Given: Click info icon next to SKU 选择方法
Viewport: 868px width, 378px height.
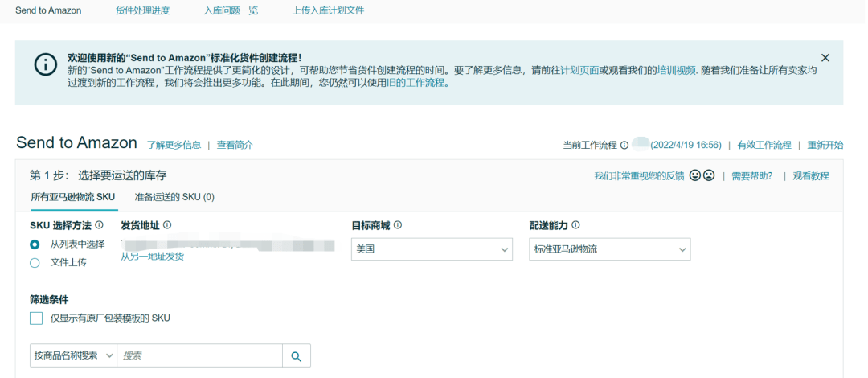Looking at the screenshot, I should [x=100, y=225].
